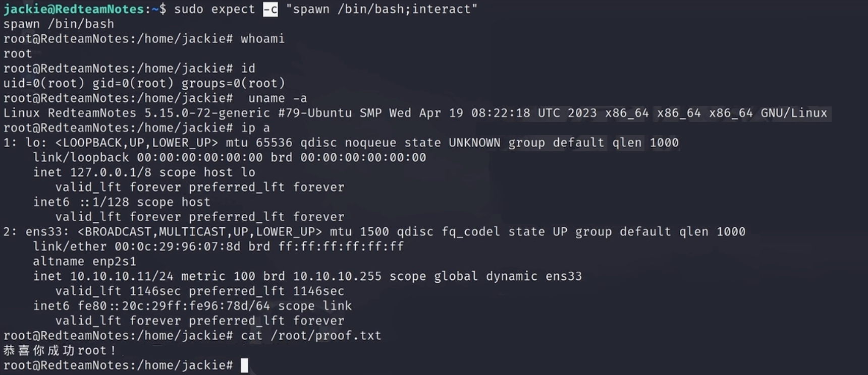Click the "spawn /bin/bash" output line
The width and height of the screenshot is (868, 375).
[59, 24]
